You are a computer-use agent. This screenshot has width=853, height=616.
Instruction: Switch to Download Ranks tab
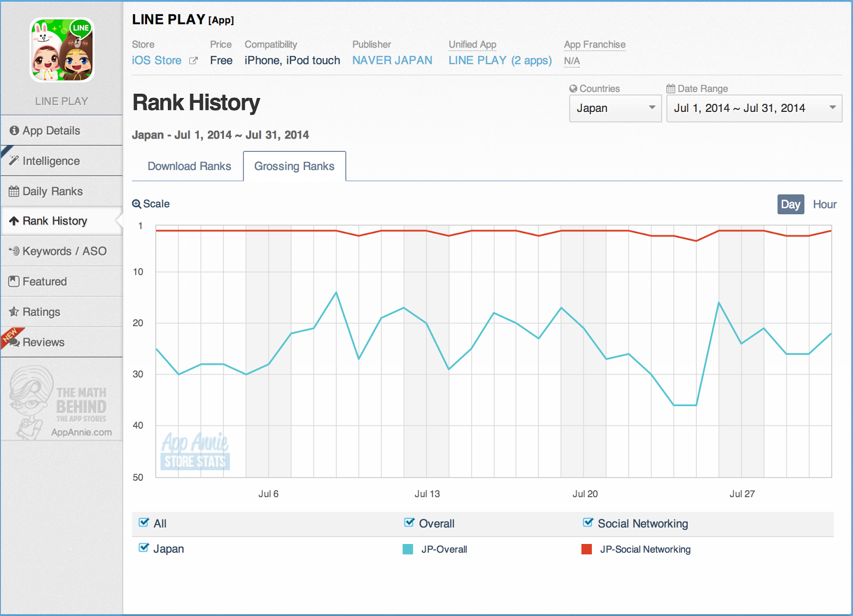(189, 166)
